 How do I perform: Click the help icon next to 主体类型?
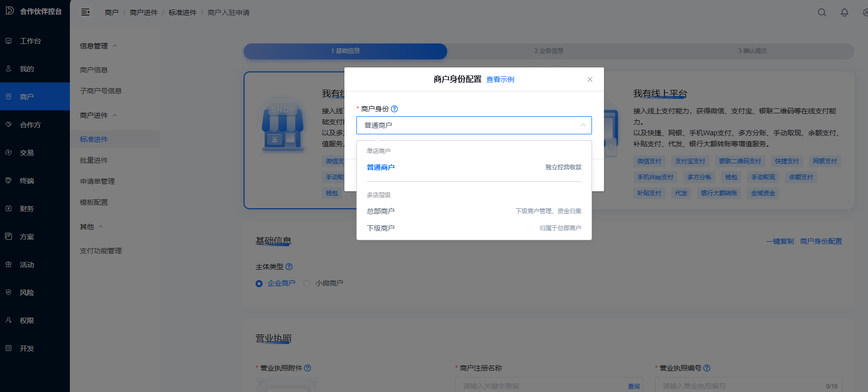tap(289, 267)
